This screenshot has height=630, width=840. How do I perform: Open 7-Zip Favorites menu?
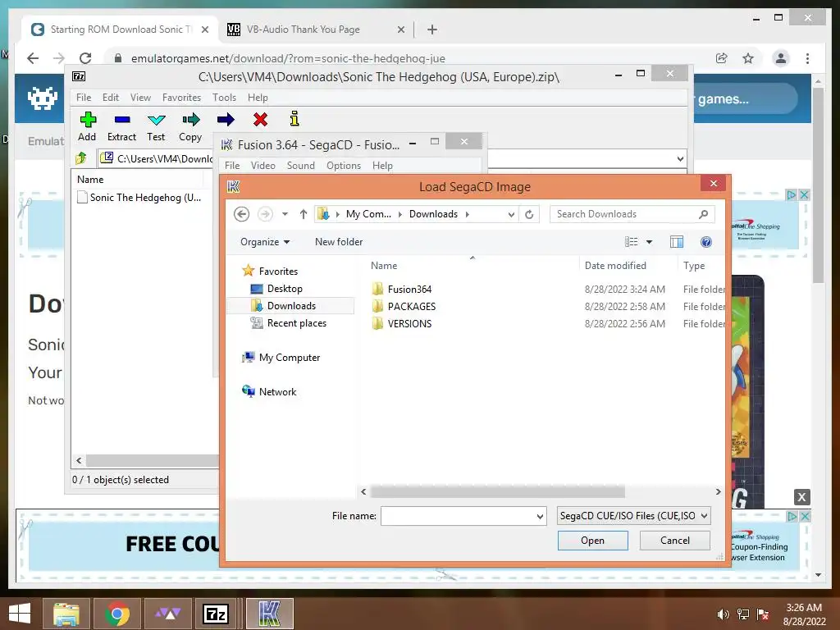click(181, 98)
